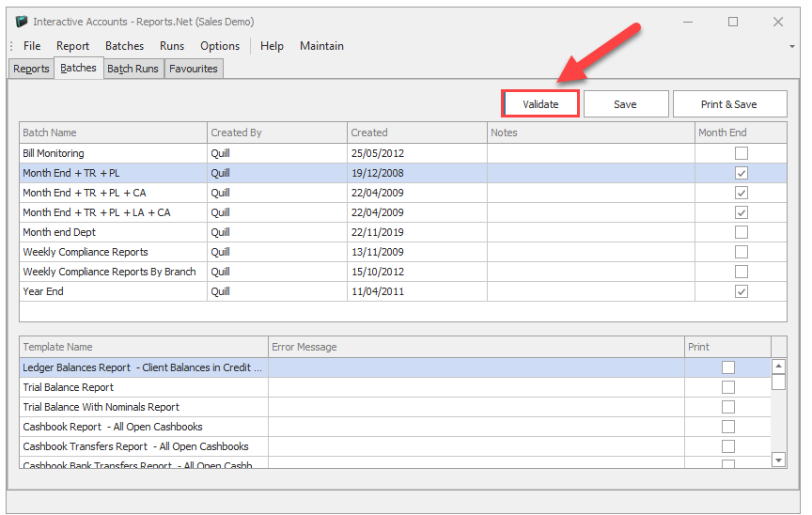
Task: Open the Options menu
Action: coord(220,46)
